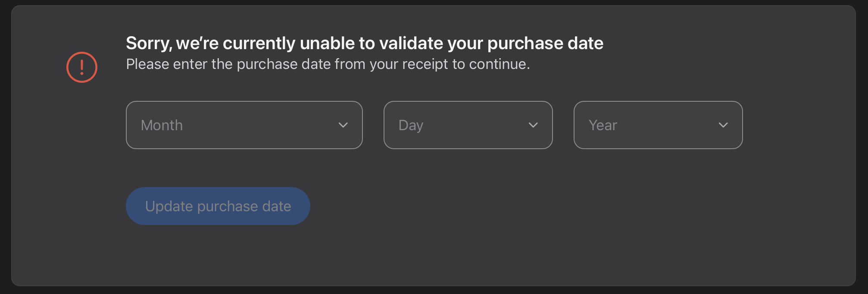Expand the Month selection list
The width and height of the screenshot is (868, 294).
[x=244, y=125]
